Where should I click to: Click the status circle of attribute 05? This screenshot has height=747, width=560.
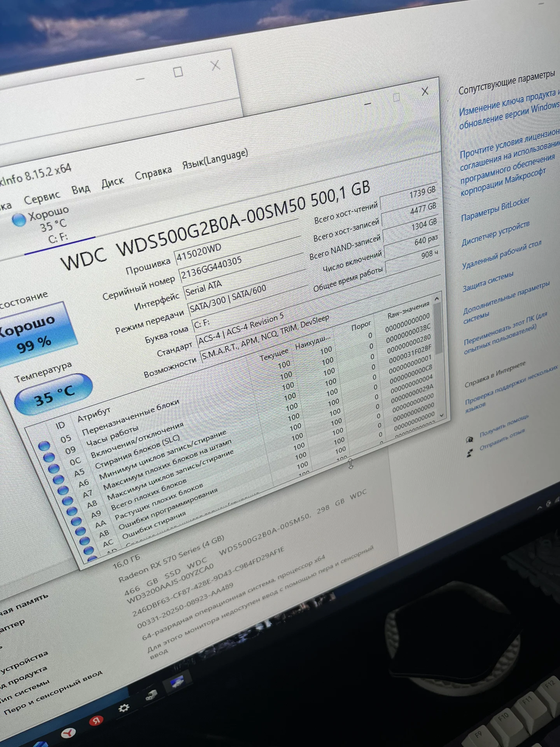coord(44,446)
